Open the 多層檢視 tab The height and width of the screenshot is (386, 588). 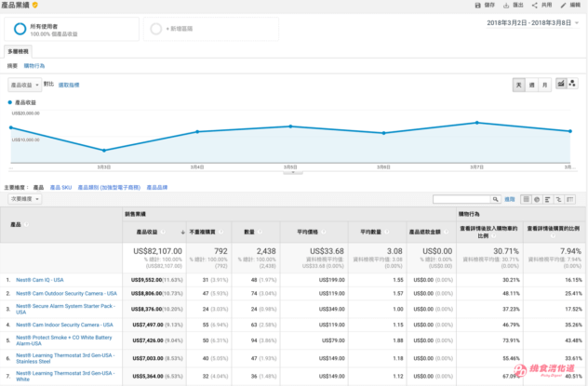[18, 51]
